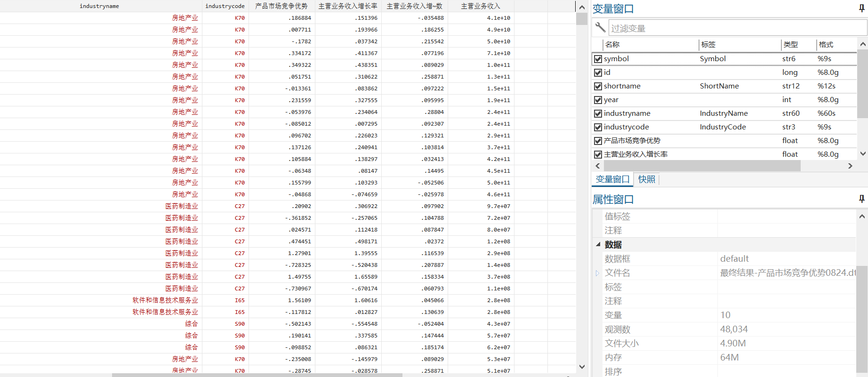Click the ShortName label in the variable list
Image resolution: width=868 pixels, height=377 pixels.
719,86
